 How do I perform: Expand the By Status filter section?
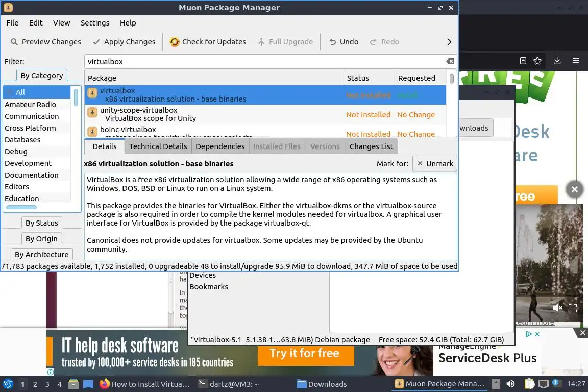(x=42, y=223)
